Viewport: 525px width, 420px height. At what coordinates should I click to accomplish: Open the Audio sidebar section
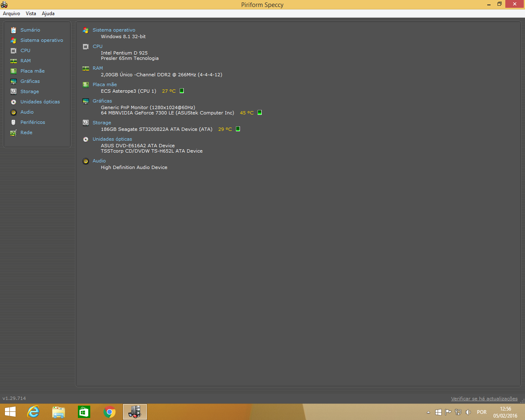(x=27, y=112)
